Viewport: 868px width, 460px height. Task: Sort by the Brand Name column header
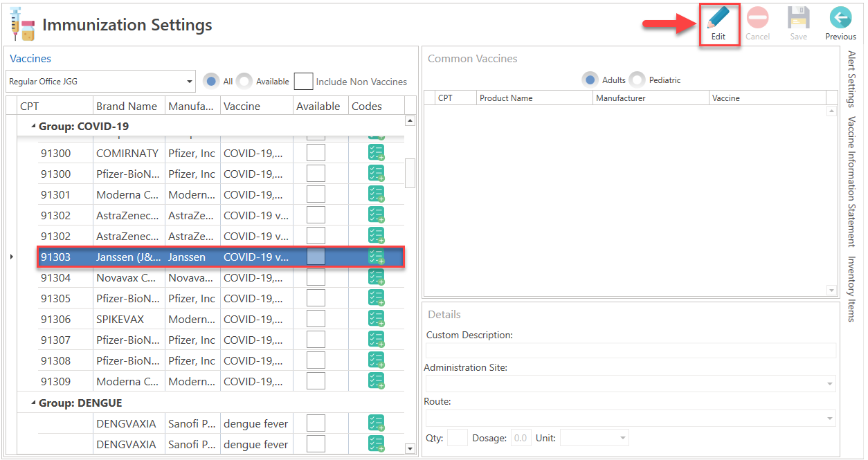coord(129,106)
